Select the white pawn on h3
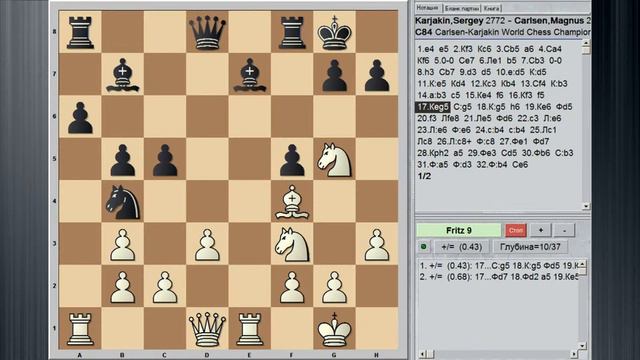This screenshot has width=640, height=360. coord(377,244)
